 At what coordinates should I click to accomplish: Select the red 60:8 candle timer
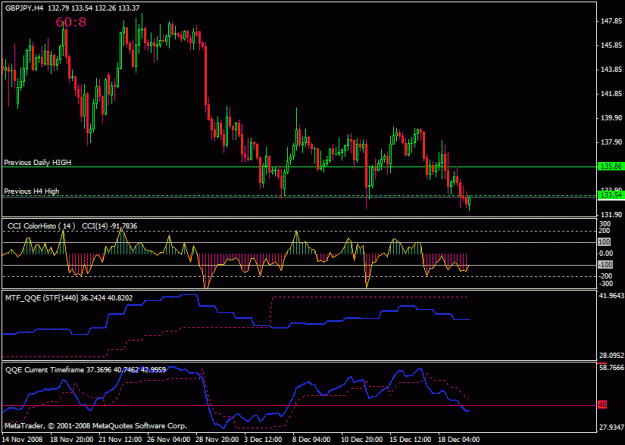[x=71, y=22]
